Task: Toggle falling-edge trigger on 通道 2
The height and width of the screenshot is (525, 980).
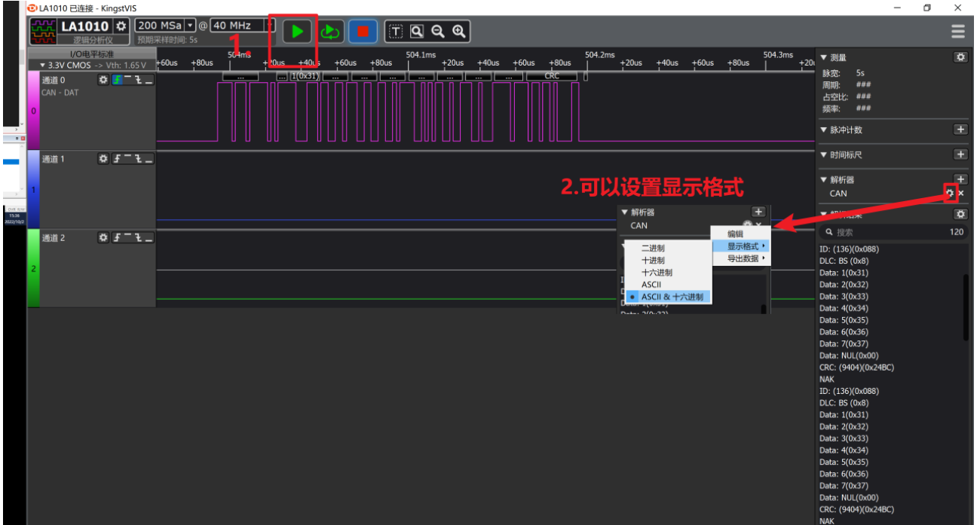Action: 138,238
